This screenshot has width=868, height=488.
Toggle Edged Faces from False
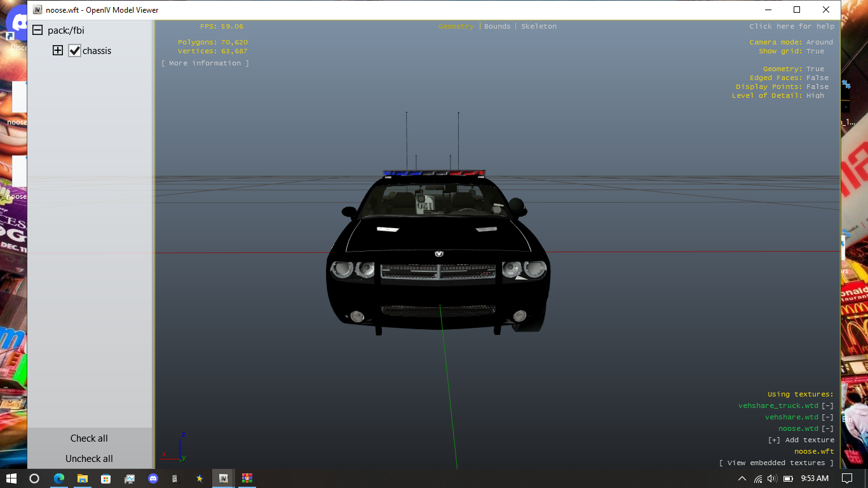(x=817, y=78)
